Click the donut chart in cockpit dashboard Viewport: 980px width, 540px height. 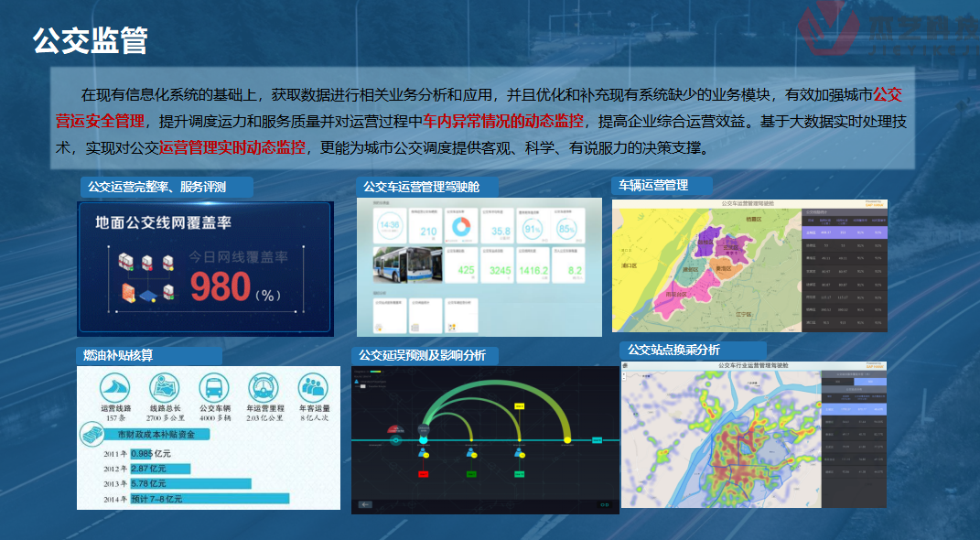460,226
